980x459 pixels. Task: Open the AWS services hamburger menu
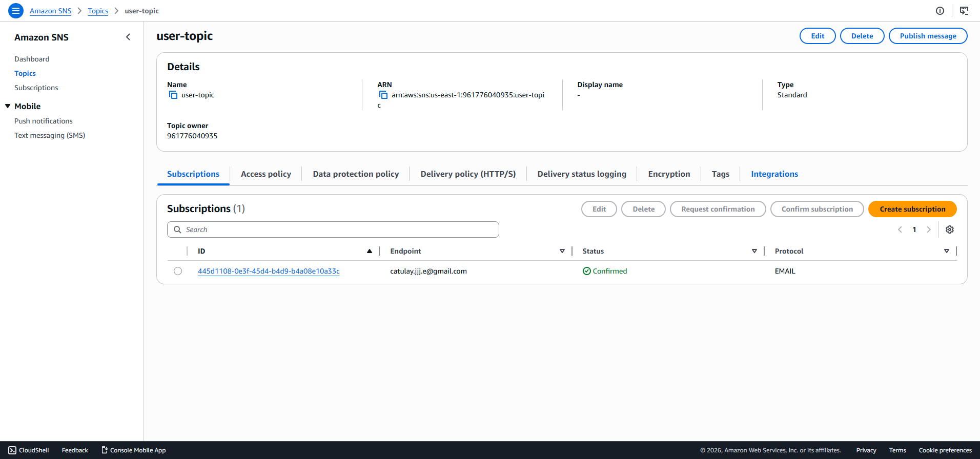pyautogui.click(x=16, y=10)
